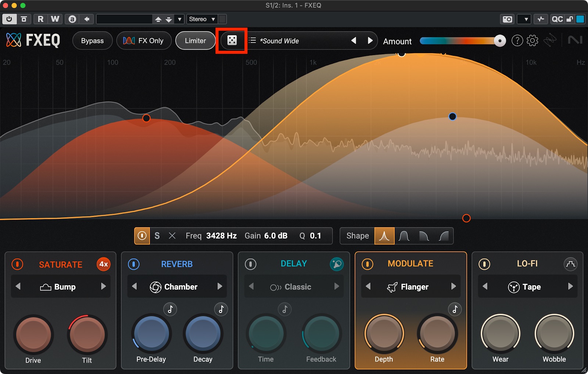Go to the previous preset arrow

(x=354, y=40)
